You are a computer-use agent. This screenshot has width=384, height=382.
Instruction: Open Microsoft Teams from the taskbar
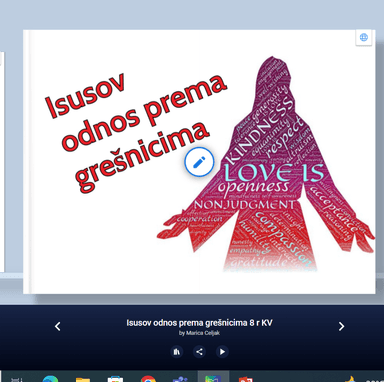180,379
